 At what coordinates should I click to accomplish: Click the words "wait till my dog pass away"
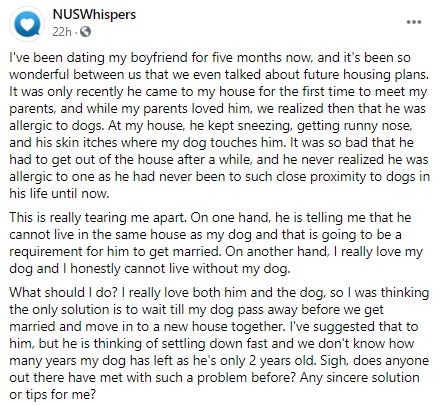[219, 310]
